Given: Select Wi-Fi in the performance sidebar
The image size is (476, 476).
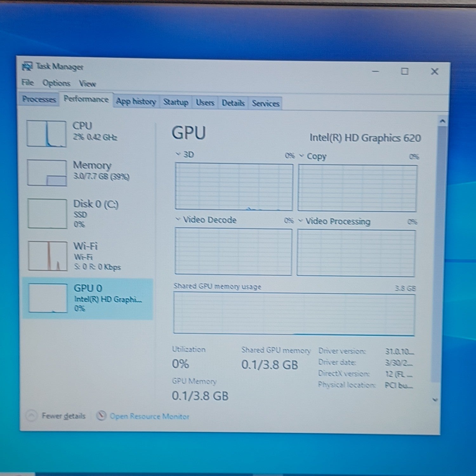Looking at the screenshot, I should point(88,256).
